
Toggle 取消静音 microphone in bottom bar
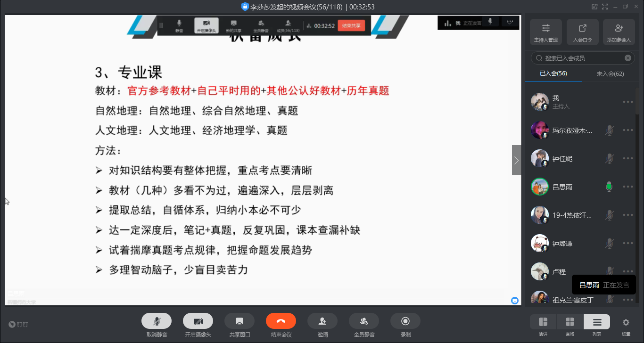click(x=156, y=321)
